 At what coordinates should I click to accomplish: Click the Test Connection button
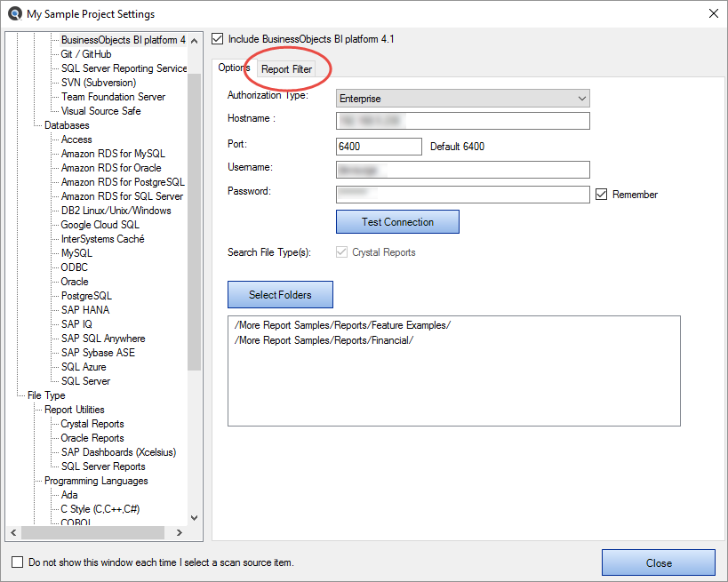pyautogui.click(x=397, y=222)
